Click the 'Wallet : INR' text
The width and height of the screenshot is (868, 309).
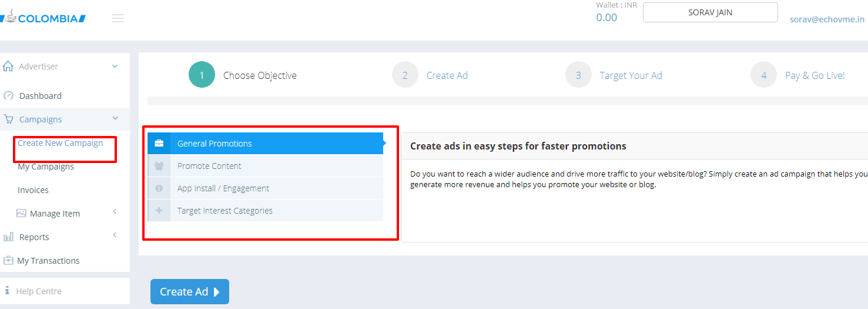[x=616, y=5]
